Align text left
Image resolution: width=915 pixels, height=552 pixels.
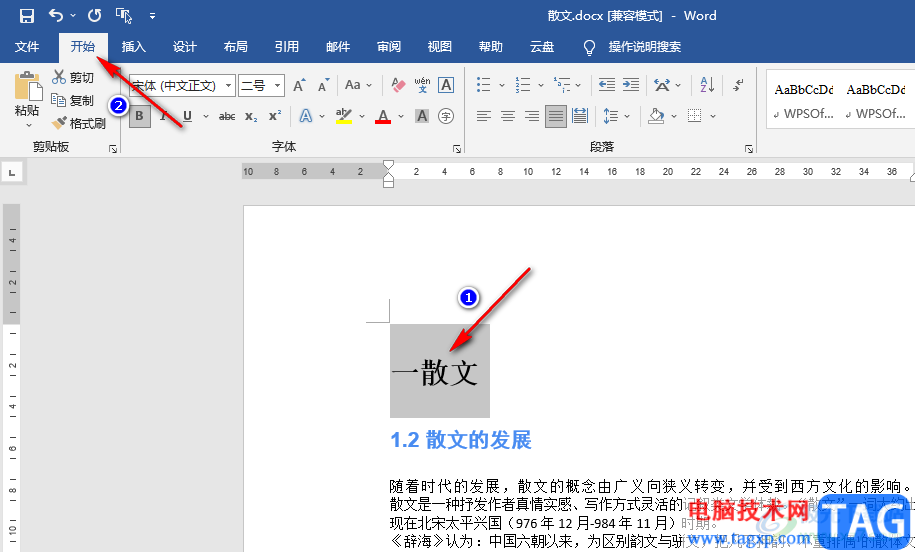tap(484, 116)
